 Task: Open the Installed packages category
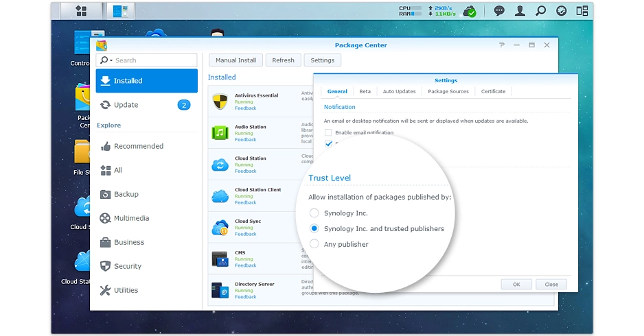[147, 81]
